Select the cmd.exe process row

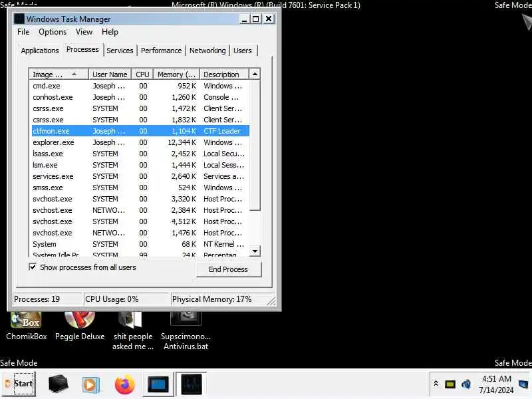[x=140, y=86]
